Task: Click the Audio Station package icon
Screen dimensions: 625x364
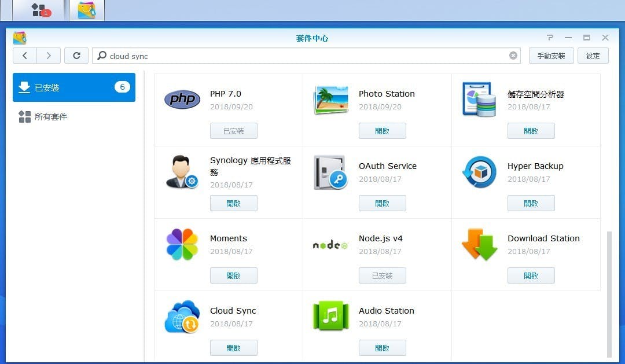Action: coord(331,316)
